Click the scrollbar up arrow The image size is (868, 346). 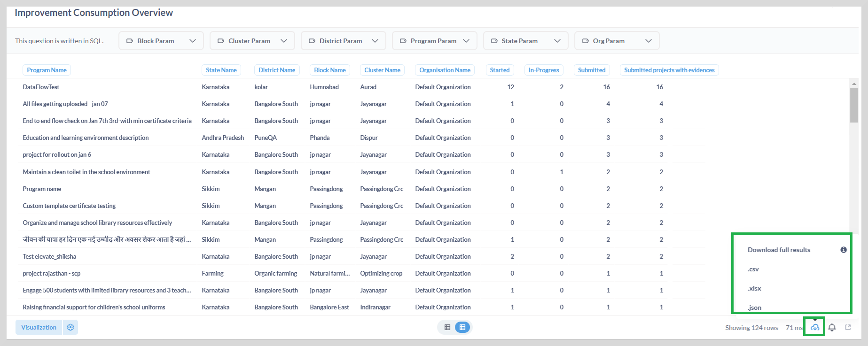coord(854,83)
